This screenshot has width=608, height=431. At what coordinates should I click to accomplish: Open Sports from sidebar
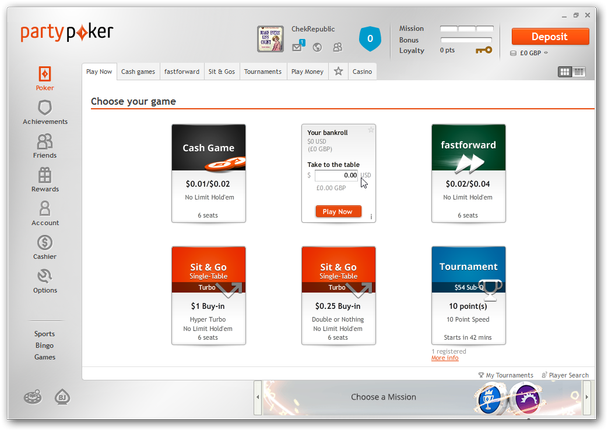click(44, 334)
